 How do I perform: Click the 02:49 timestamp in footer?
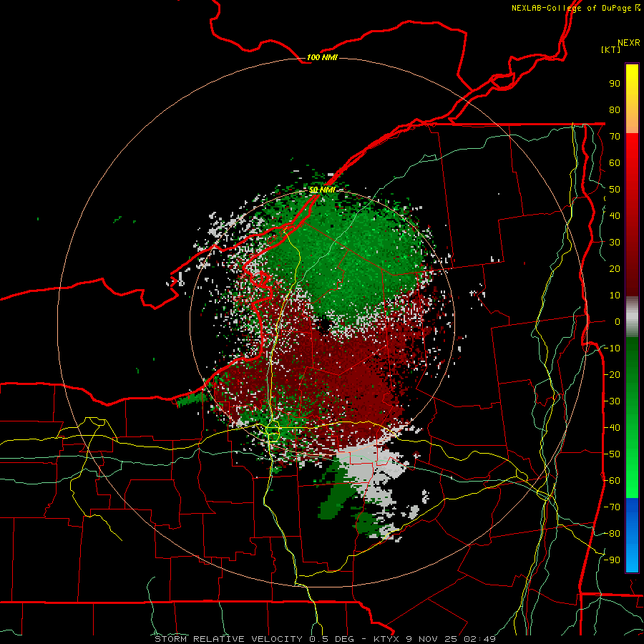[x=479, y=639]
